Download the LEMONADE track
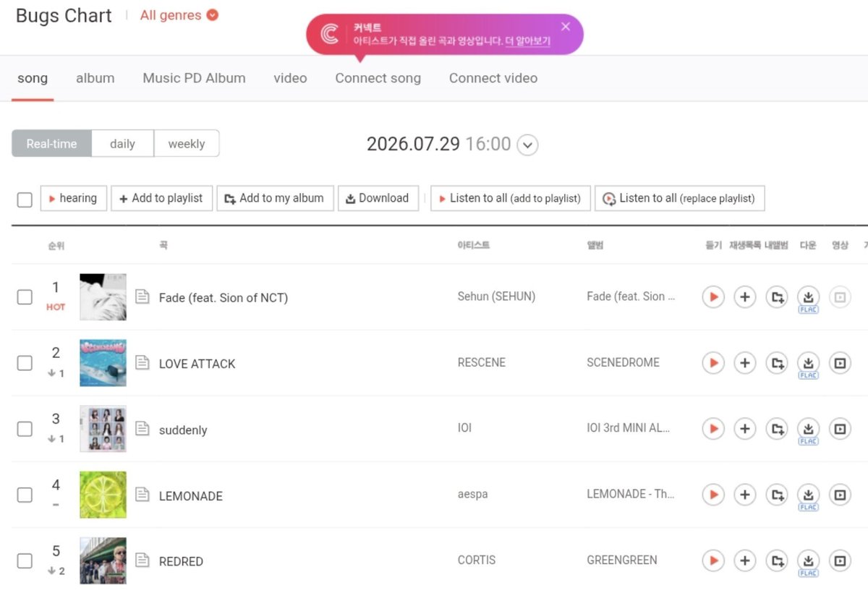Image resolution: width=868 pixels, height=593 pixels. click(809, 498)
